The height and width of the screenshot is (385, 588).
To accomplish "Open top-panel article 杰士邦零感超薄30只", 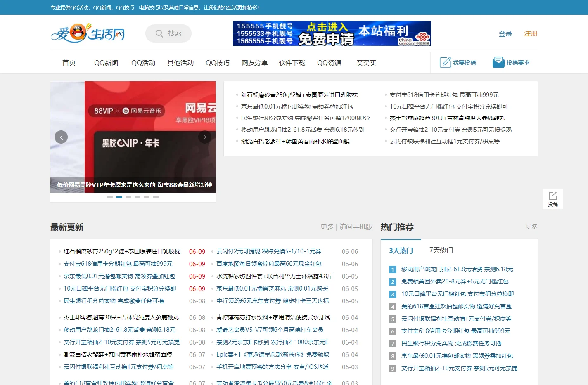I will point(447,118).
